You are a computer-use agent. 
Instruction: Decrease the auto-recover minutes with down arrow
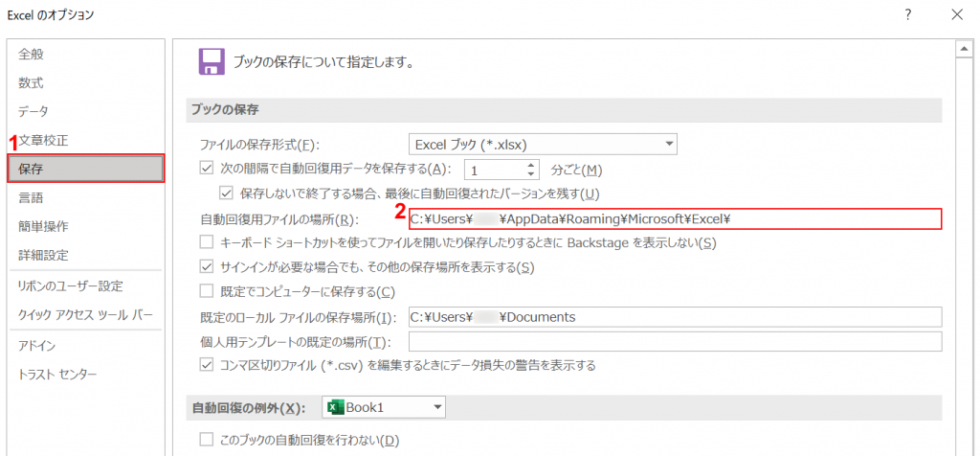coord(531,174)
